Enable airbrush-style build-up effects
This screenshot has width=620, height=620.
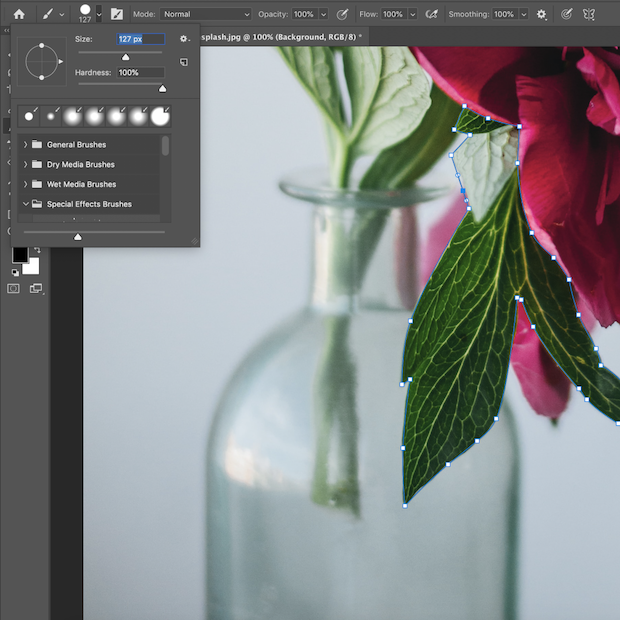(x=431, y=15)
